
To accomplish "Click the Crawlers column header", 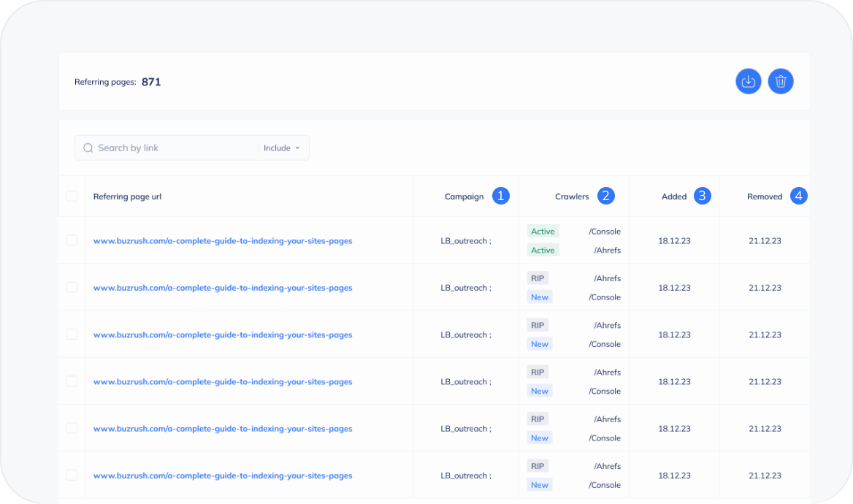I will click(x=572, y=196).
